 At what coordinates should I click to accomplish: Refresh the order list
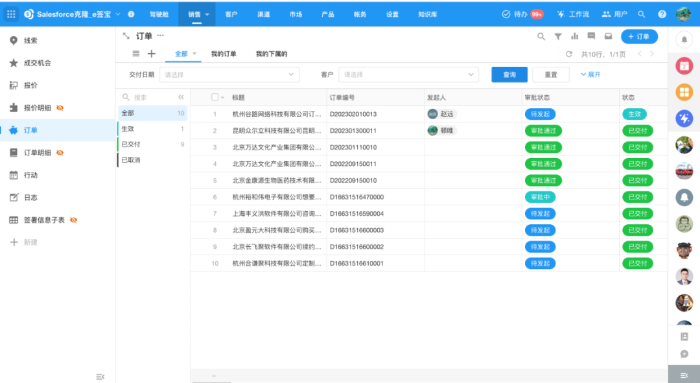pyautogui.click(x=569, y=54)
